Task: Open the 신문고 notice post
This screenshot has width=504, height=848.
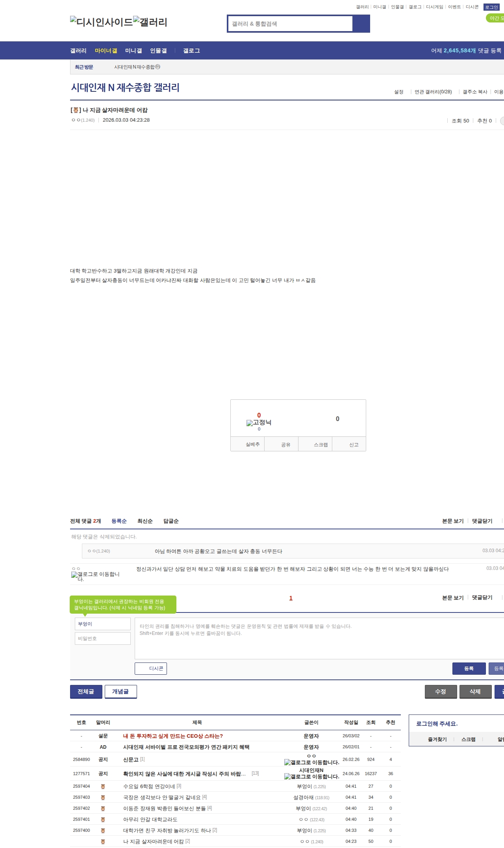Action: click(131, 759)
